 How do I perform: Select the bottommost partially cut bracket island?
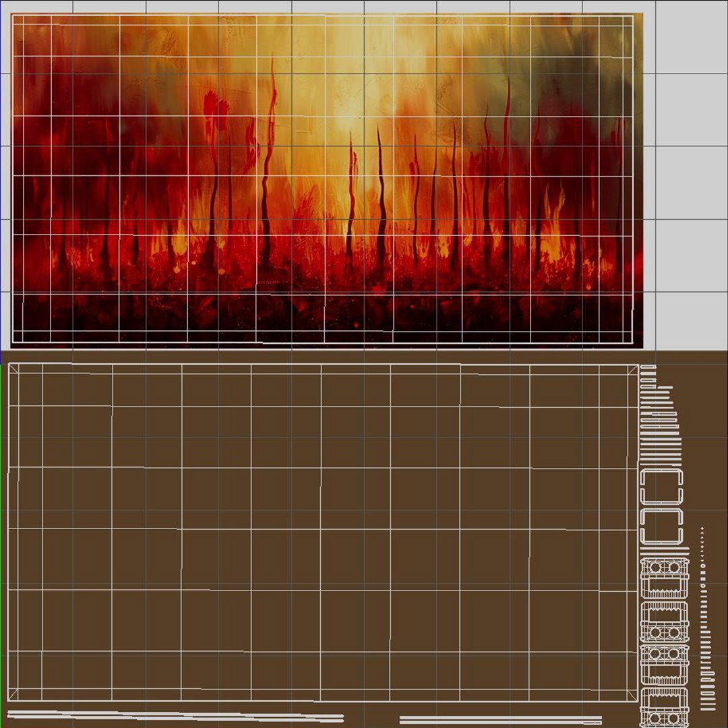[664, 708]
